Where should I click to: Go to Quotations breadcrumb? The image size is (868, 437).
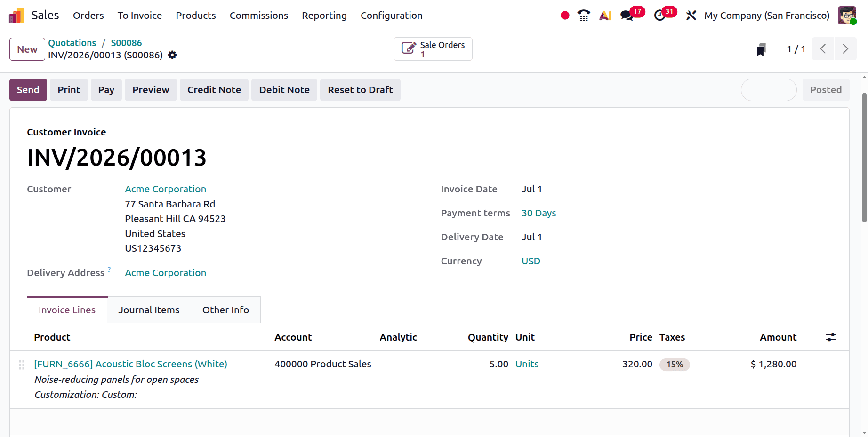(x=72, y=43)
